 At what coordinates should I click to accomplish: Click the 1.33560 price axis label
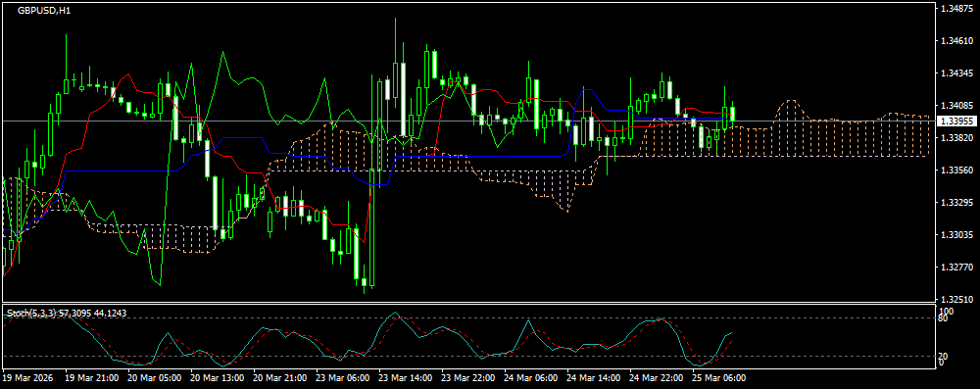pyautogui.click(x=956, y=170)
